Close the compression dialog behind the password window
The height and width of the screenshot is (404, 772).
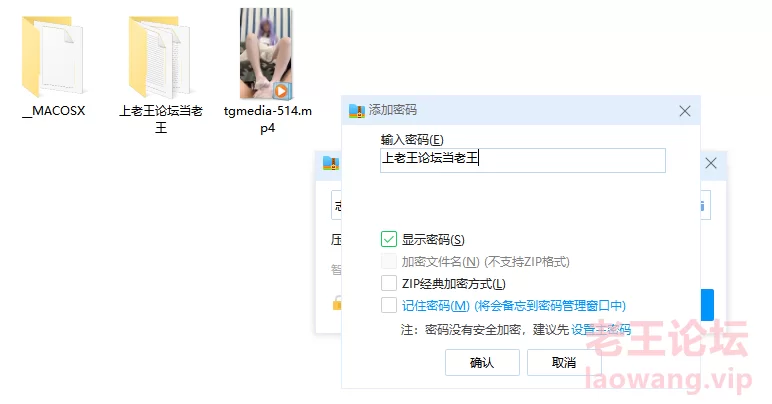click(710, 163)
